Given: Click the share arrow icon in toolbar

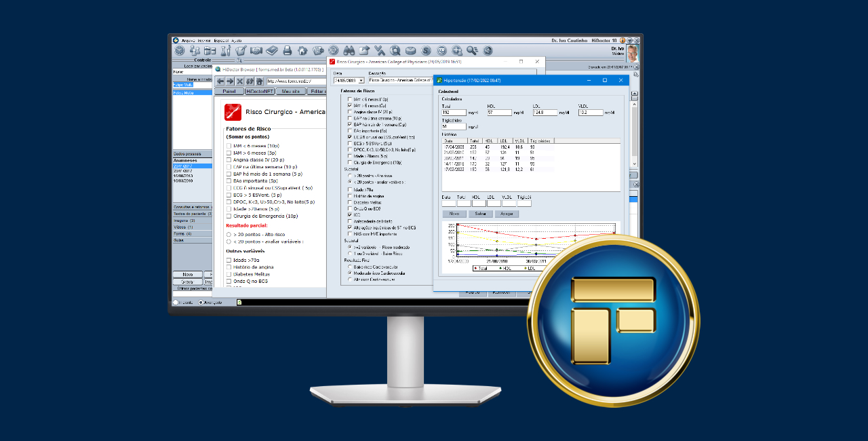Looking at the screenshot, I should [x=364, y=50].
